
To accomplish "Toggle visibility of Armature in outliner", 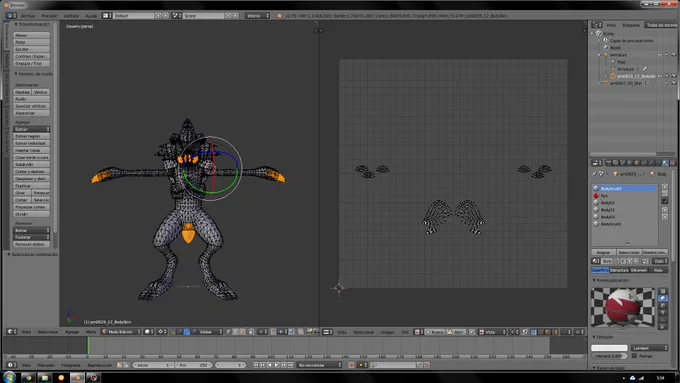I will (x=660, y=55).
